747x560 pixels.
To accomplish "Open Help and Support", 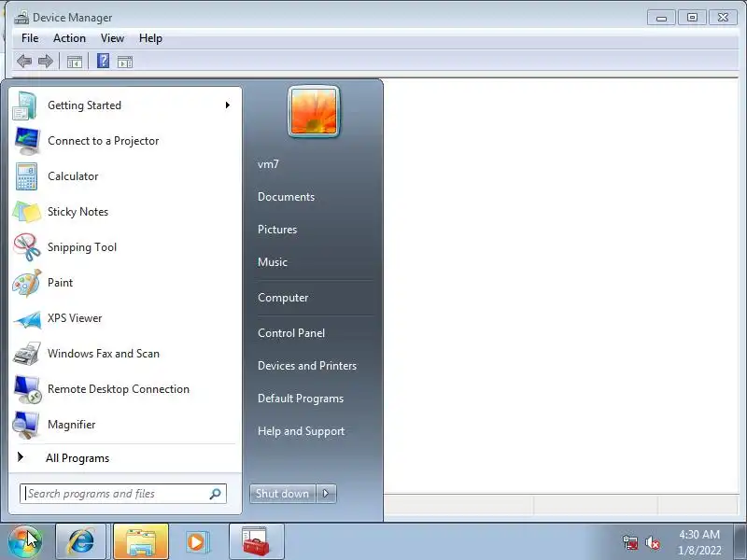I will [301, 431].
